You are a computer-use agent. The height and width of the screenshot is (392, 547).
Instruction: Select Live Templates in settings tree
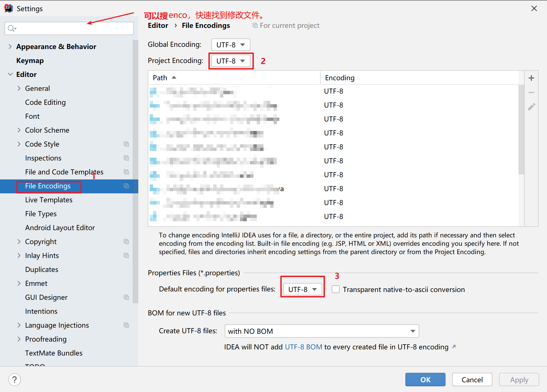pos(49,200)
